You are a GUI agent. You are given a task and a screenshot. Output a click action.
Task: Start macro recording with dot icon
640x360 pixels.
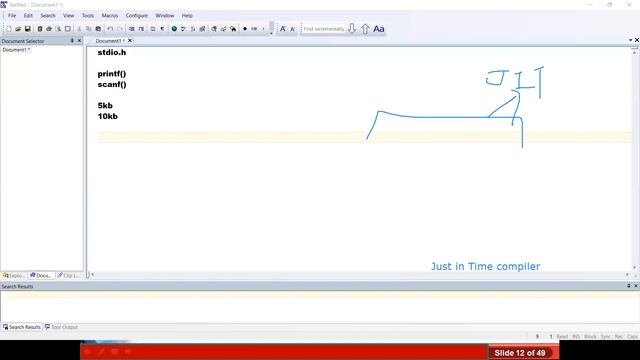point(245,29)
